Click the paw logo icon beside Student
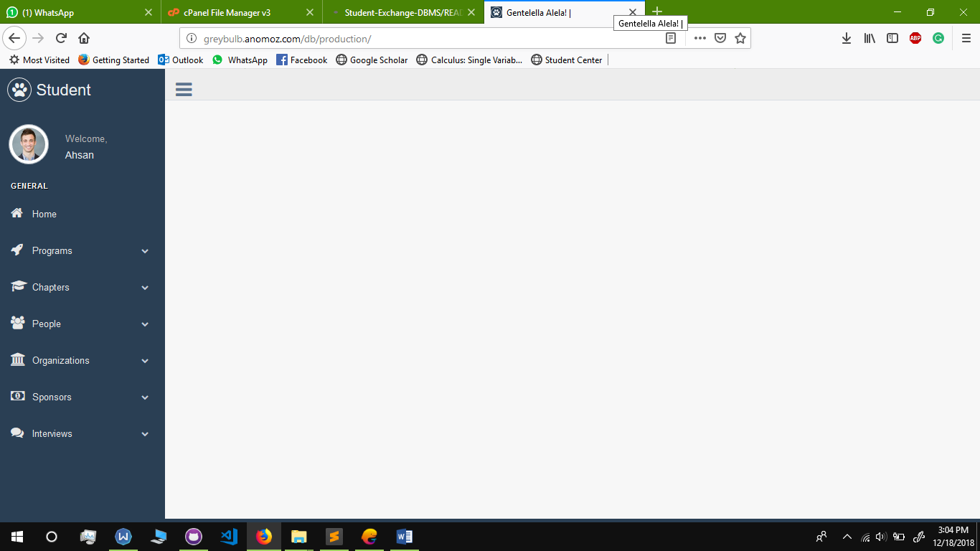The image size is (980, 551). [19, 90]
